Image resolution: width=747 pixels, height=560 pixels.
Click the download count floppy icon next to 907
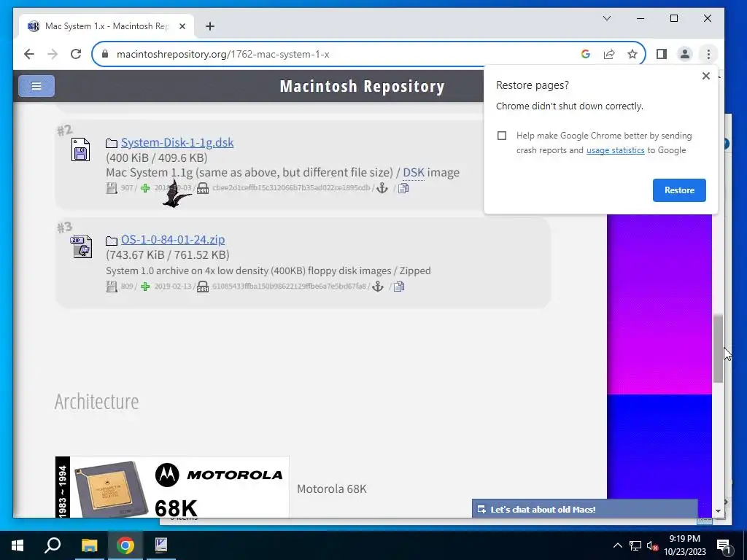coord(112,188)
